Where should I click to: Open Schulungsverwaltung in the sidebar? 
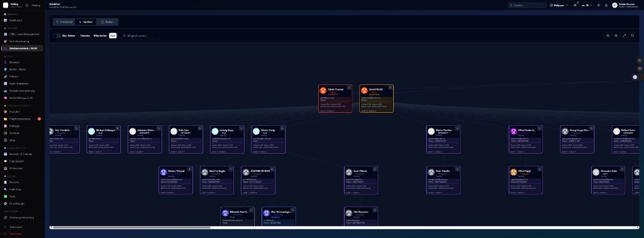tap(22, 217)
